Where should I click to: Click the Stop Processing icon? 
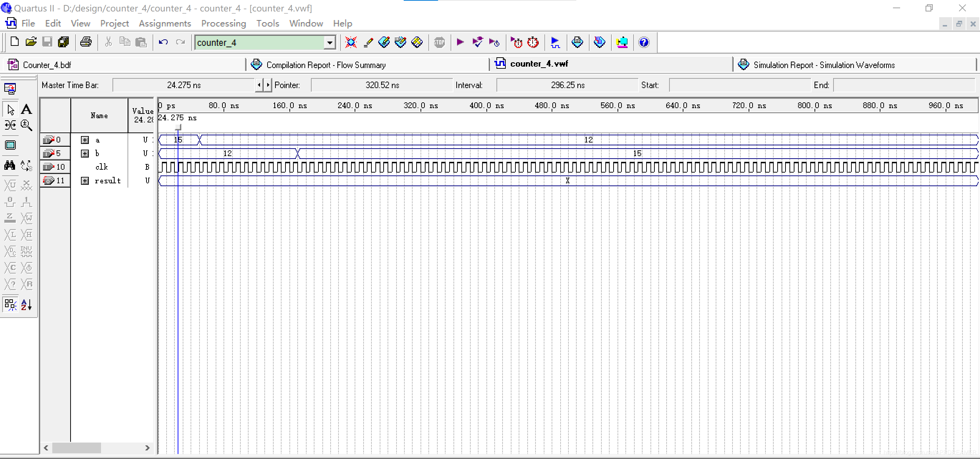pos(439,42)
